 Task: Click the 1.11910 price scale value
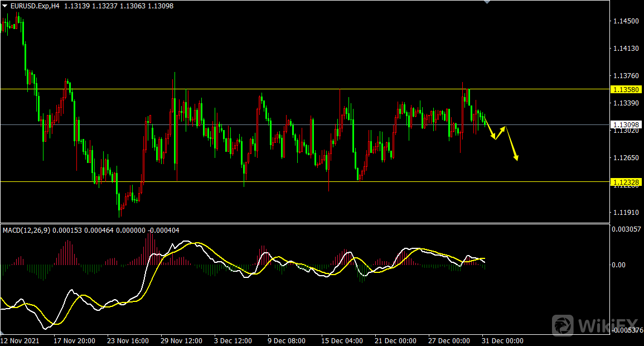(x=626, y=213)
